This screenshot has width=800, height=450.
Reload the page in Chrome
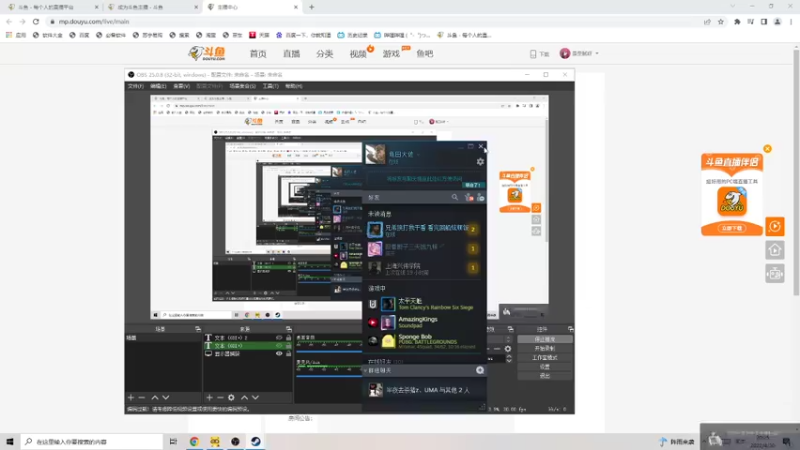[x=36, y=21]
